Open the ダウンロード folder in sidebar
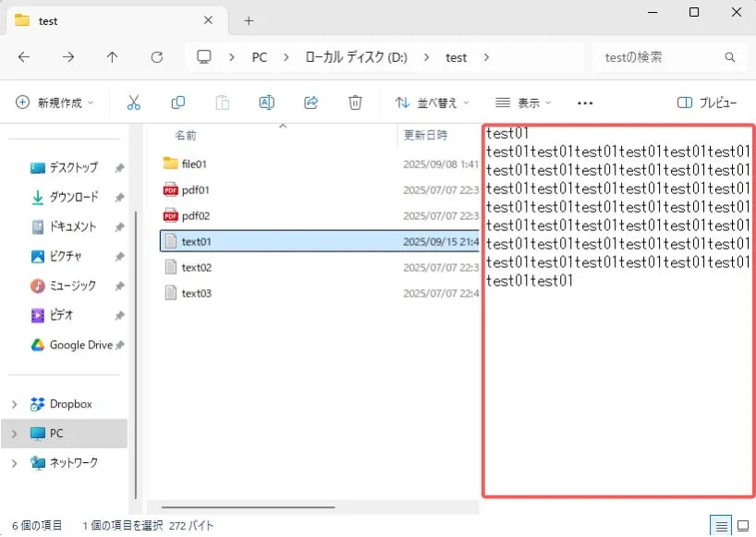Viewport: 756px width, 537px height. [x=73, y=197]
